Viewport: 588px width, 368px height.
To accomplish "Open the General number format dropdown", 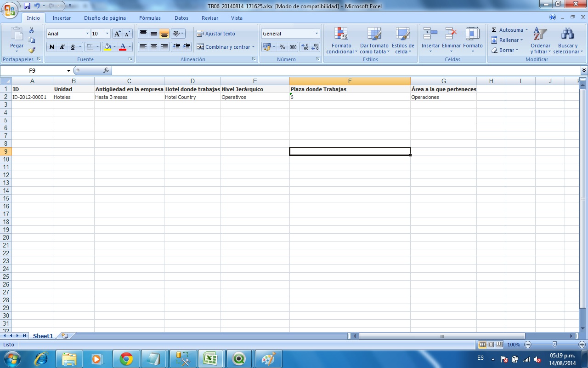I will click(x=317, y=34).
